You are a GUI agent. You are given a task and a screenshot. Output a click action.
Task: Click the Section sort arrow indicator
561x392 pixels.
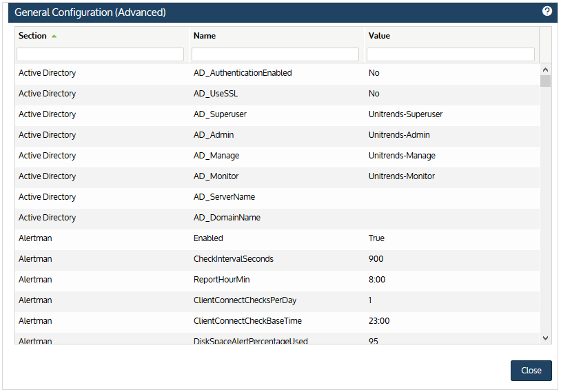click(54, 36)
